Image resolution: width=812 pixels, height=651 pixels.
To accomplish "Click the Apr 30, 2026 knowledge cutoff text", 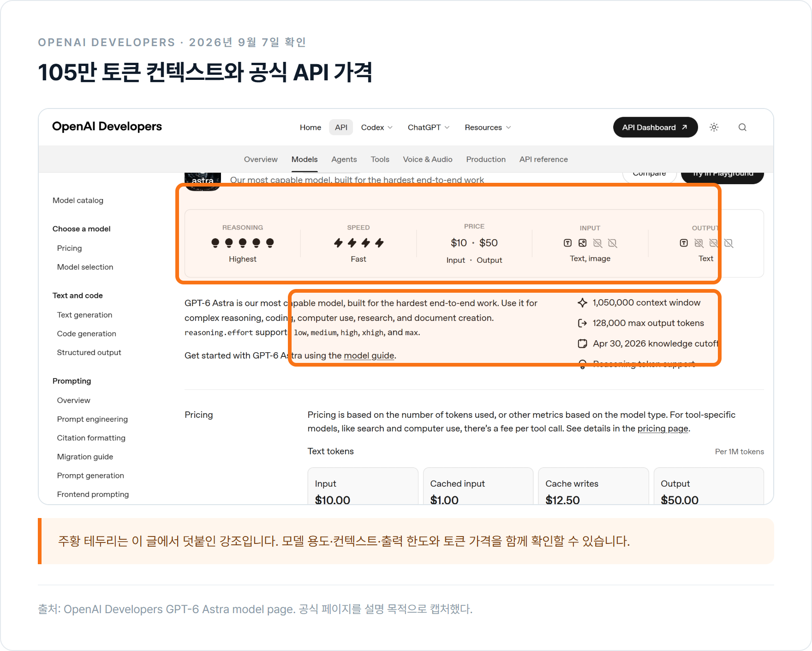I will [656, 344].
